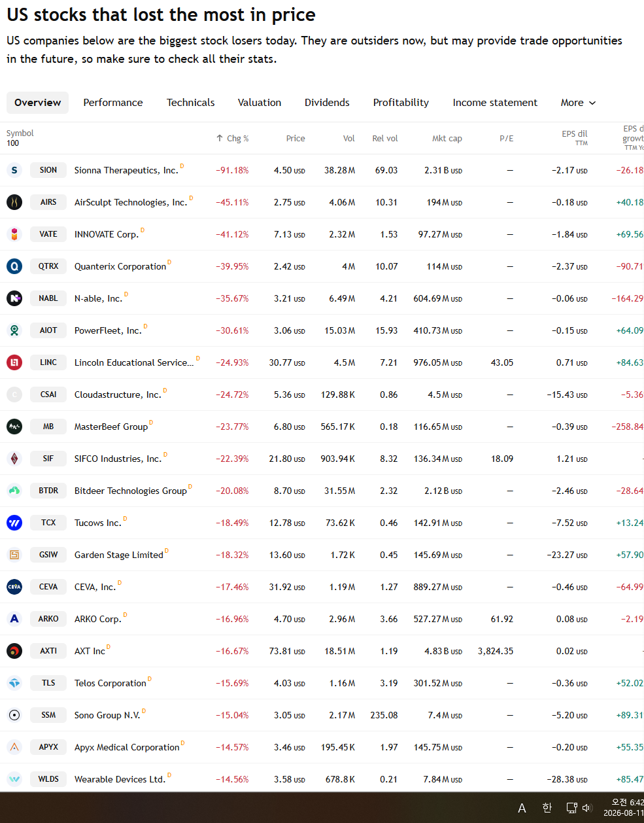The height and width of the screenshot is (823, 644).
Task: Open the TLS Telos logo icon
Action: click(14, 683)
